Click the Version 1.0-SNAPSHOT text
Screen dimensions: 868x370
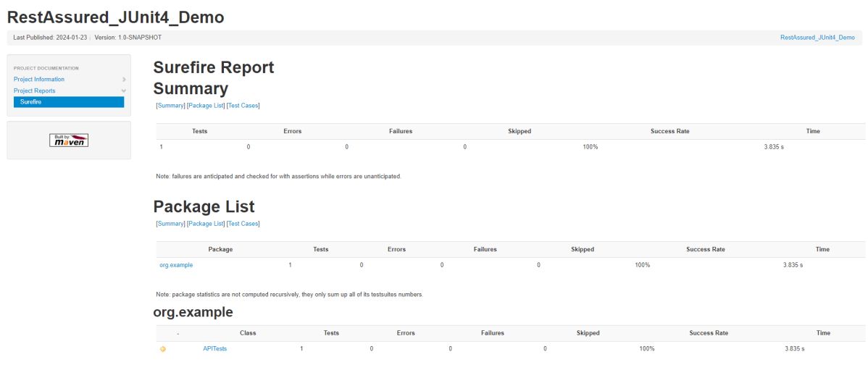tap(125, 38)
